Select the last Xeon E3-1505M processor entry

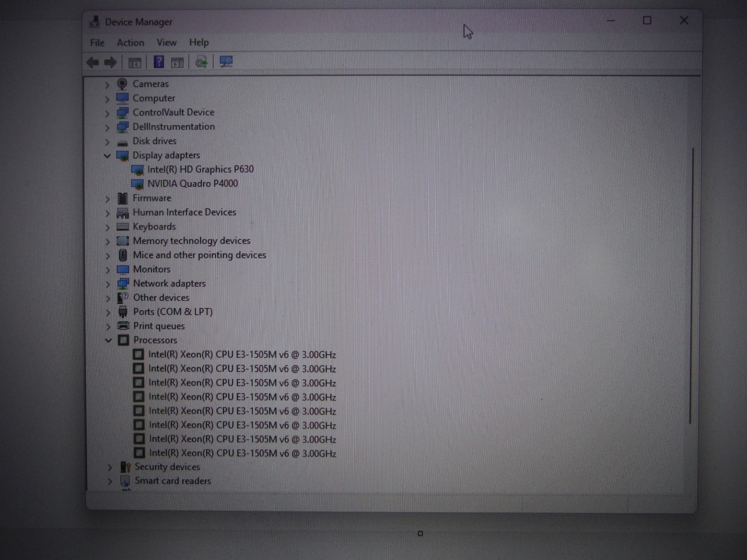[x=243, y=453]
